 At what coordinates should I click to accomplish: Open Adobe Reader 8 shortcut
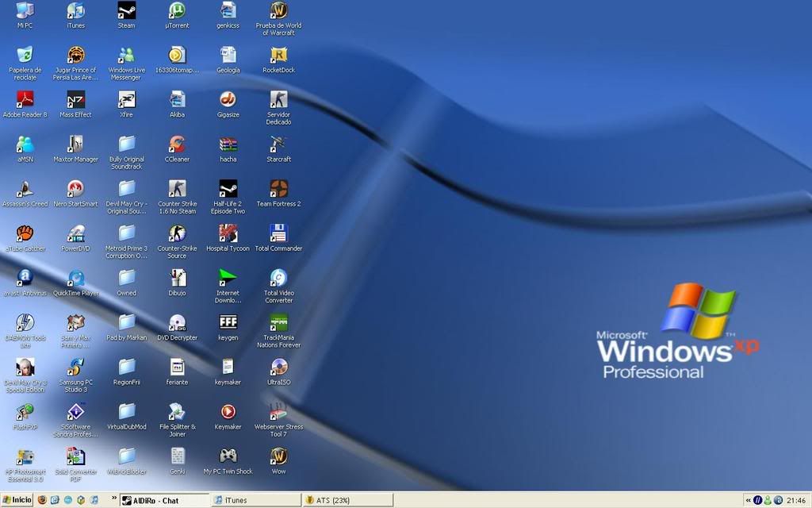(x=25, y=104)
